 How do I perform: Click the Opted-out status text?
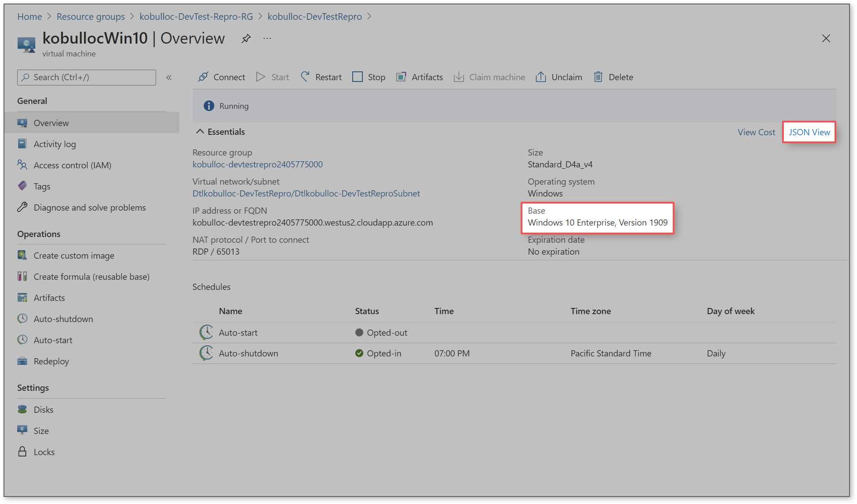click(387, 333)
